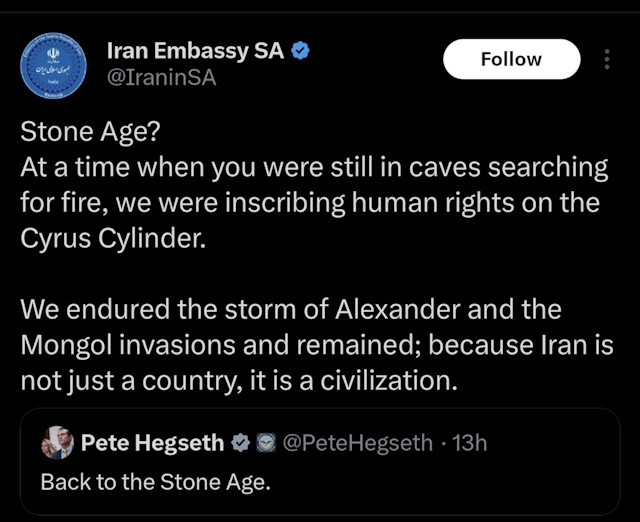Open the Iran Embassy SA display name
The width and height of the screenshot is (640, 522).
pyautogui.click(x=195, y=51)
